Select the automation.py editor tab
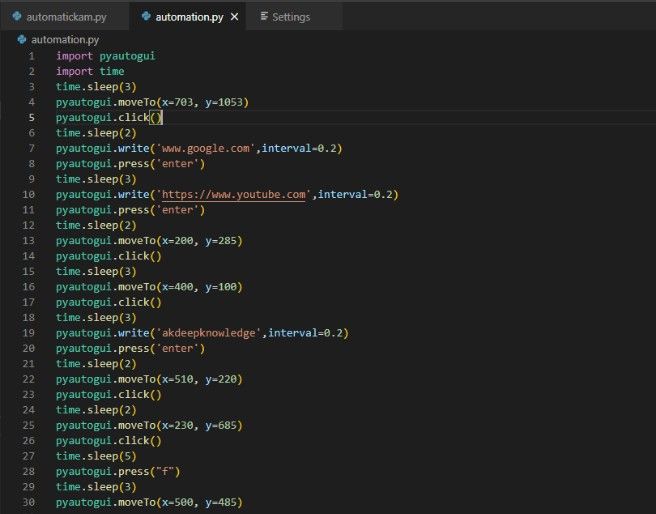The width and height of the screenshot is (656, 514). point(187,17)
